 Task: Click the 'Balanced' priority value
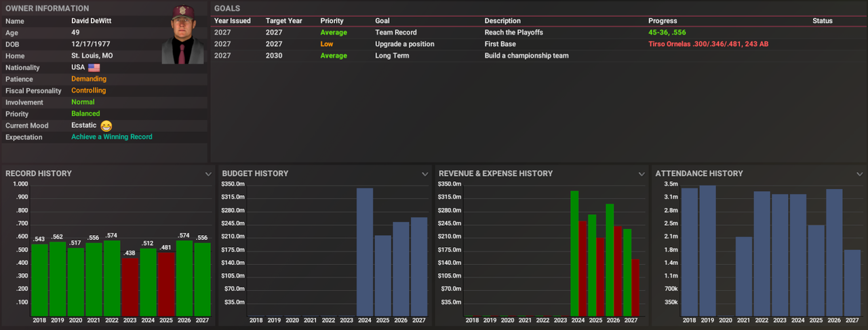(85, 114)
